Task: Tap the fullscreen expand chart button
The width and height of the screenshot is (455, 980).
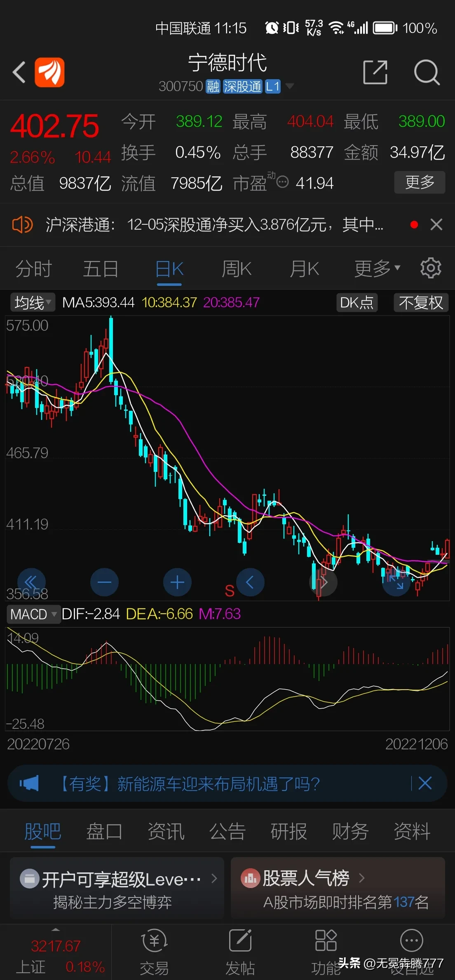Action: coord(396,582)
